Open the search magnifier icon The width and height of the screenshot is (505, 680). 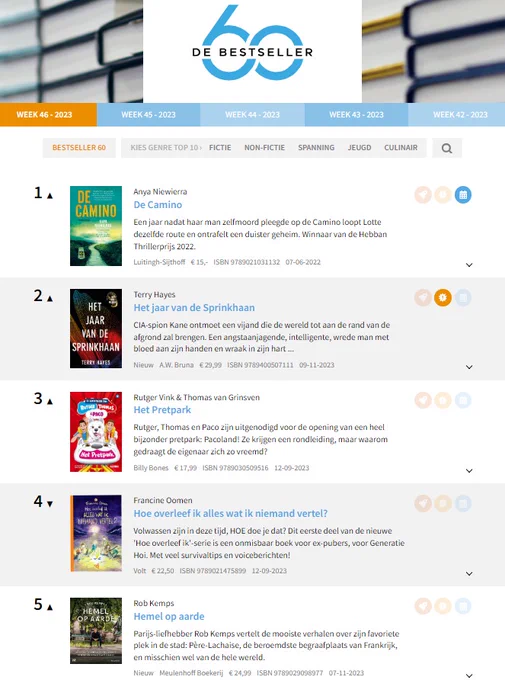pos(447,148)
